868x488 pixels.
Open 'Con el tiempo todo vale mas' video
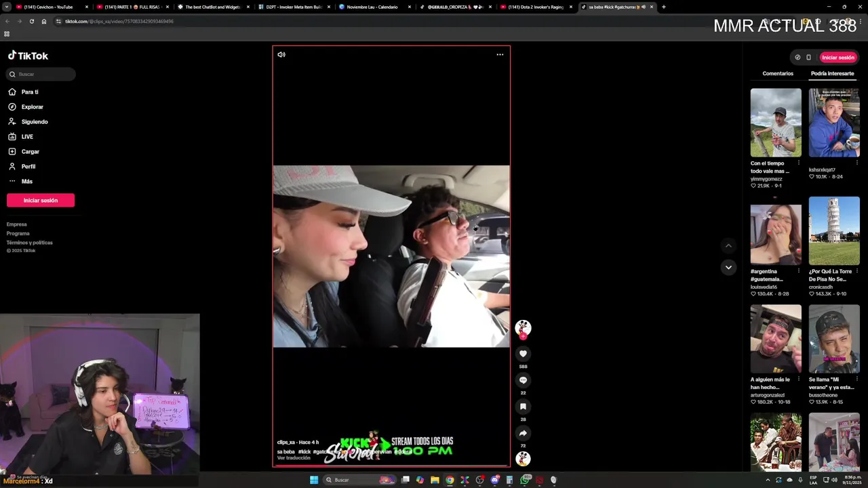click(776, 123)
